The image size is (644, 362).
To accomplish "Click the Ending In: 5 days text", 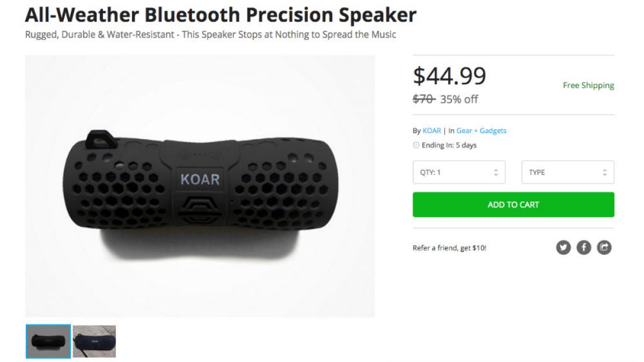I will coord(449,145).
